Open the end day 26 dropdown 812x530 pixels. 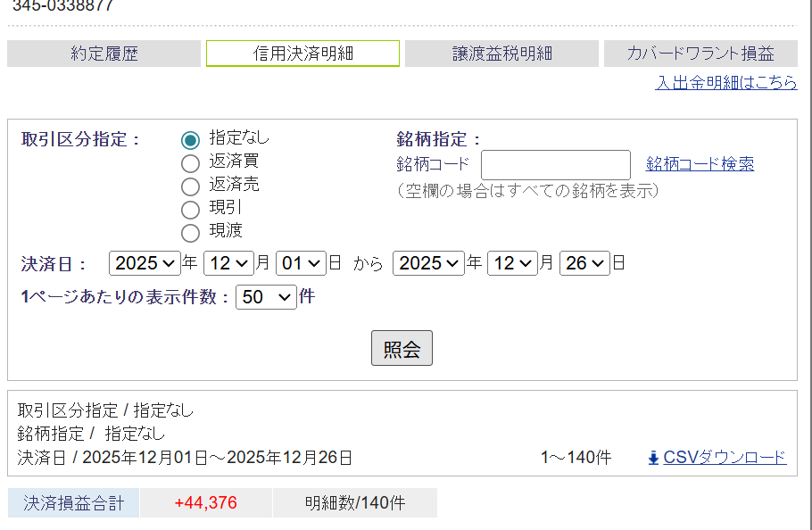[x=585, y=263]
